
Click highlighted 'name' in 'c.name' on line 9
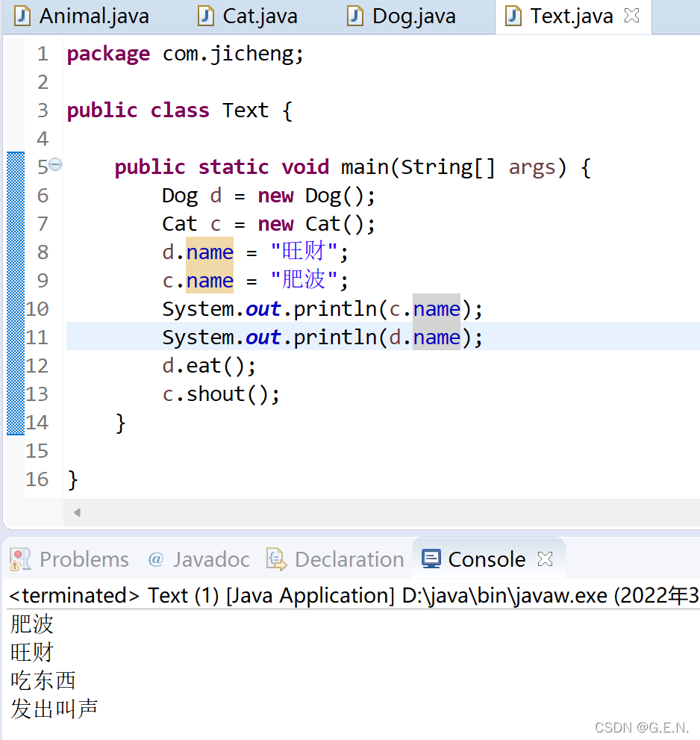tap(210, 281)
